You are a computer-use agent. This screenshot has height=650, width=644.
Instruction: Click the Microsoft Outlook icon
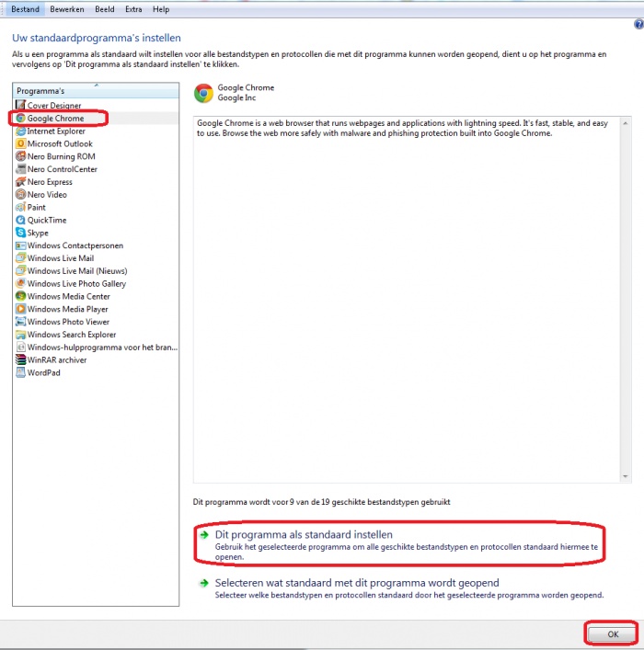(x=20, y=143)
